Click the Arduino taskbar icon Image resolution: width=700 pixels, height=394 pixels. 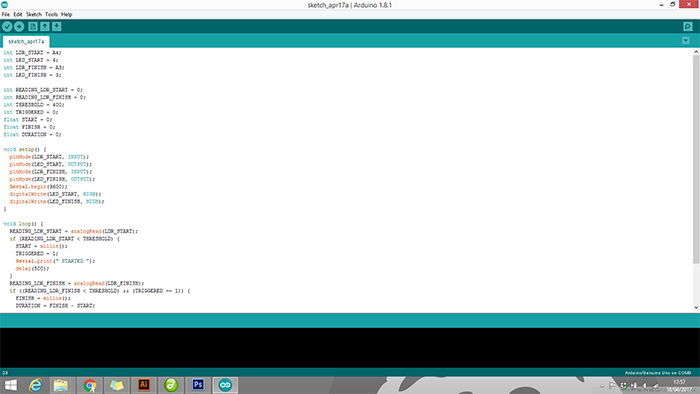click(x=225, y=385)
